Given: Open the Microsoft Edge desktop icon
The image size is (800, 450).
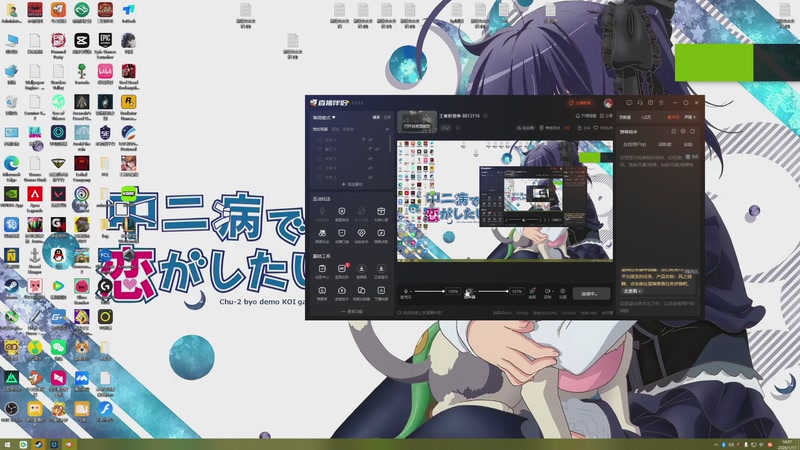Looking at the screenshot, I should (x=11, y=167).
